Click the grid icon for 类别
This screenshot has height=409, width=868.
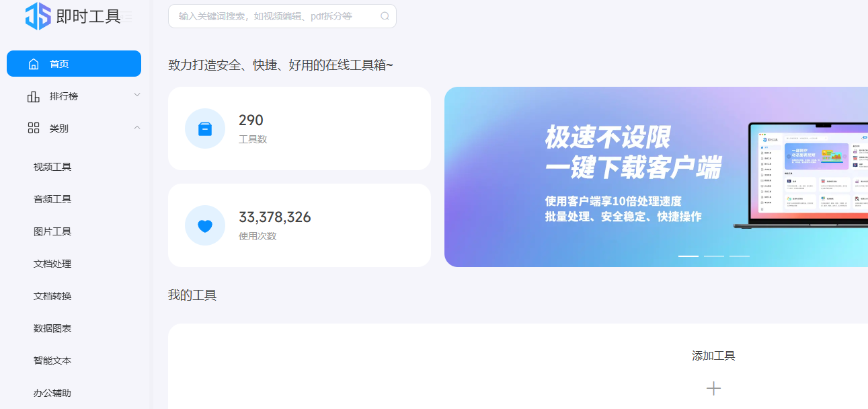(34, 128)
